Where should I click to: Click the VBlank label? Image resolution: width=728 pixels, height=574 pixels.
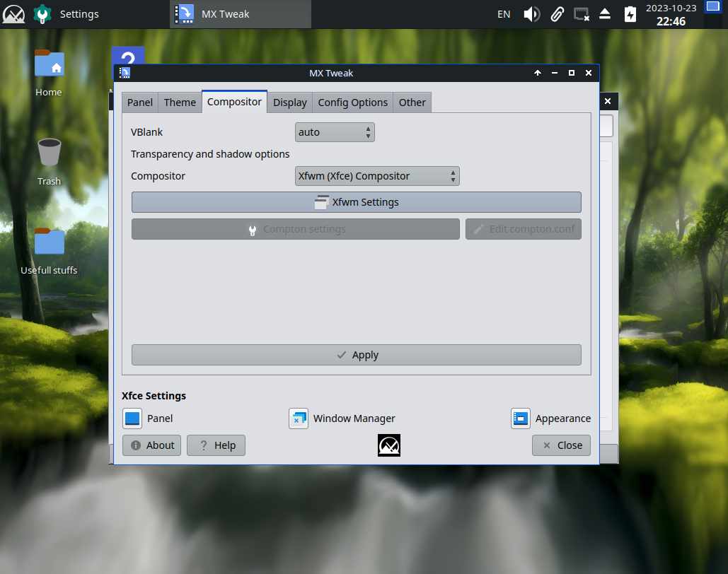point(146,132)
